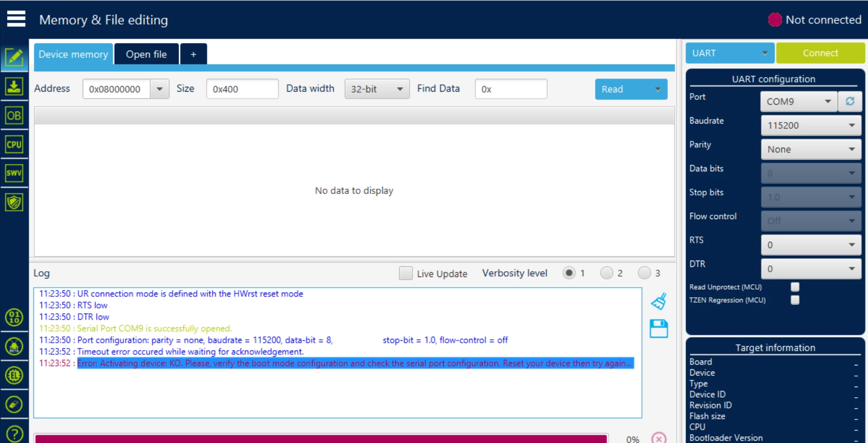Screen dimensions: 868x443
Task: Open the Data width 32-bit dropdown
Action: [x=377, y=89]
